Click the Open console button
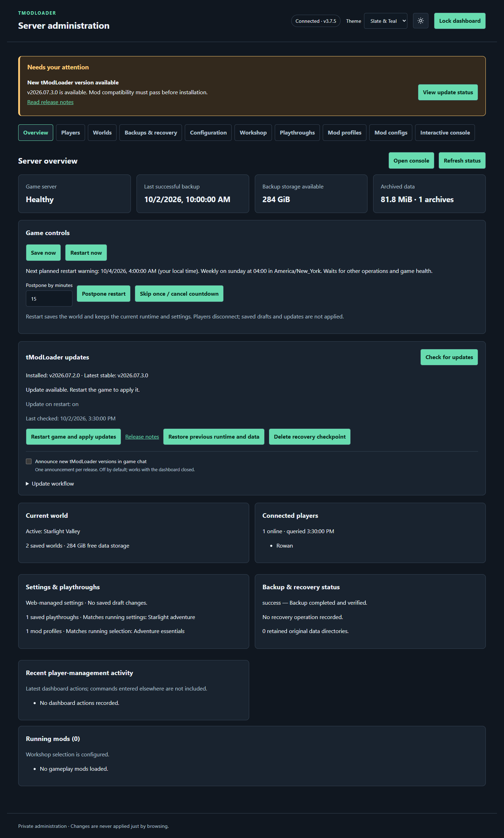 411,160
